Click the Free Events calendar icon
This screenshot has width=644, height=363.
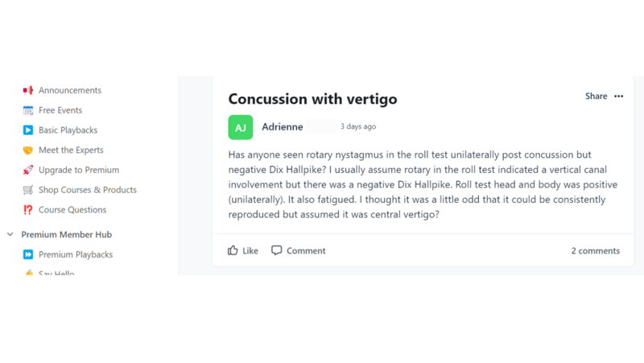pyautogui.click(x=28, y=110)
